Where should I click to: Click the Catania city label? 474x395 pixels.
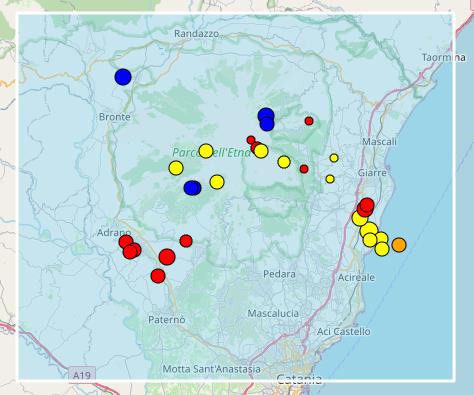(x=299, y=379)
